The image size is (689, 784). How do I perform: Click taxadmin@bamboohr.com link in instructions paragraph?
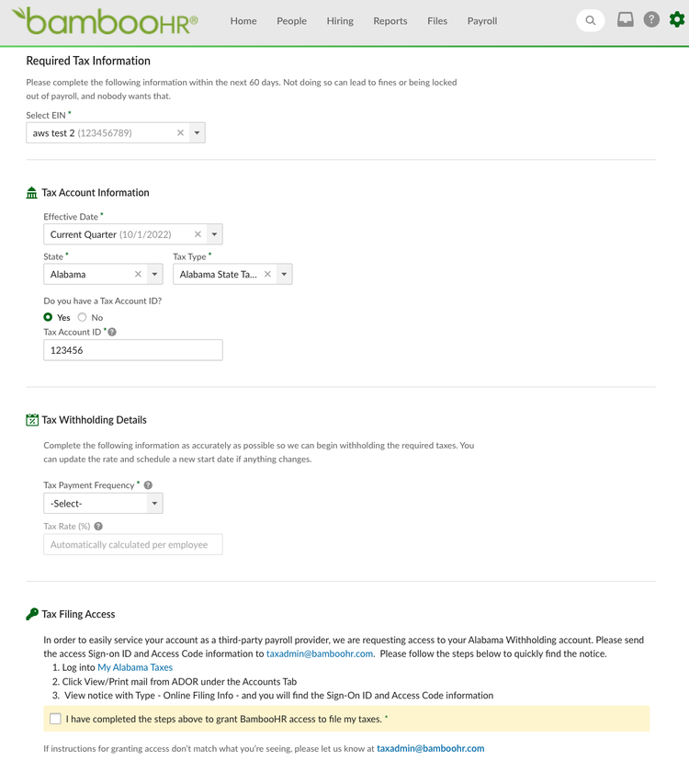pyautogui.click(x=320, y=653)
